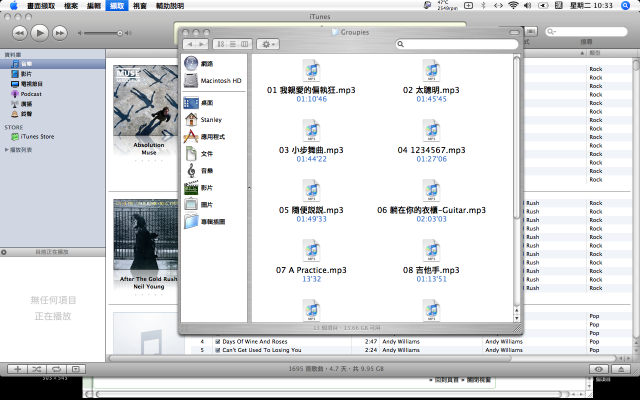Open the highlighted 擷取 capture menu

(x=117, y=6)
